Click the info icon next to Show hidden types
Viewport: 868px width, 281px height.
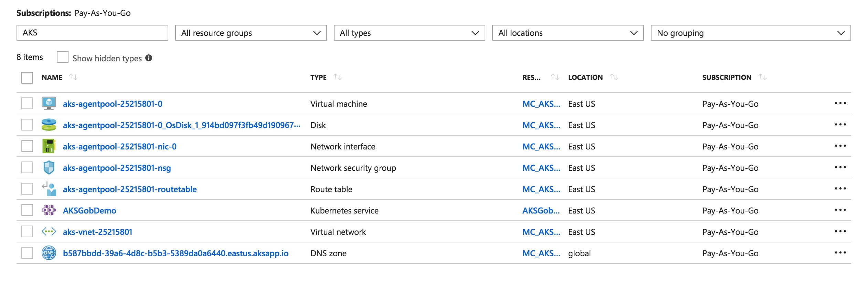pyautogui.click(x=149, y=58)
